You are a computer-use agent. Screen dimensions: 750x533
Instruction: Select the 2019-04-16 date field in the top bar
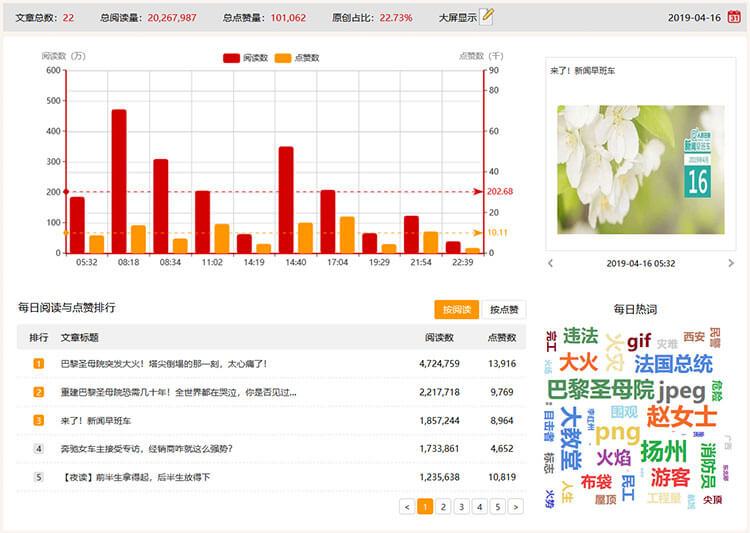[694, 17]
